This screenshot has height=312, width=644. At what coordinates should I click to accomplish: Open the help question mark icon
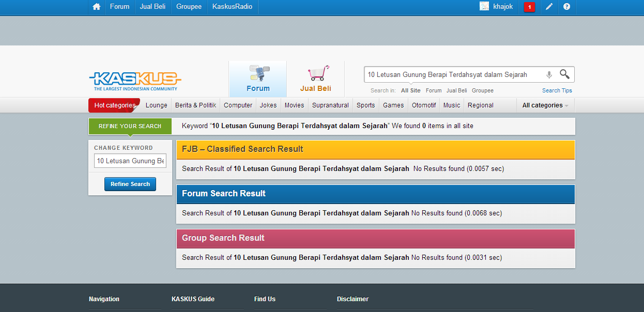(566, 7)
